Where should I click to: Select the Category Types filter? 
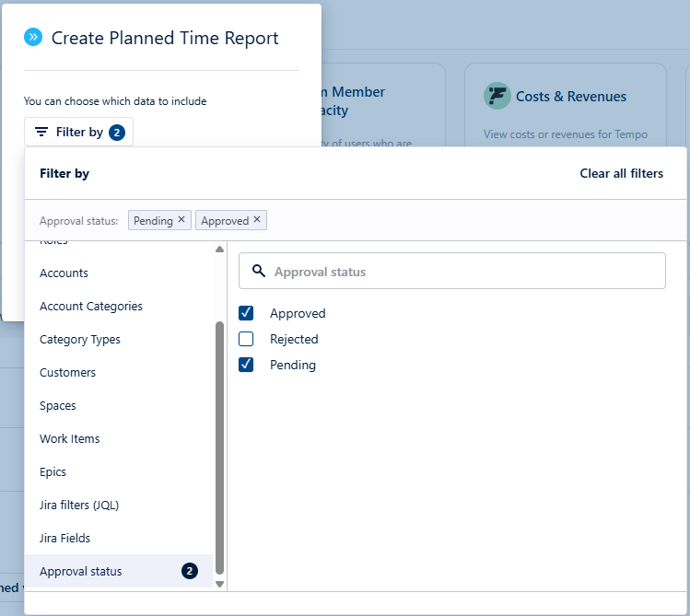click(119, 340)
